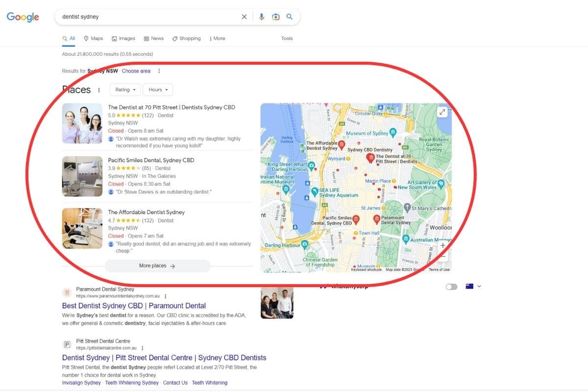The image size is (588, 392).
Task: Click Art Gallery of New South Wales marker
Action: coord(441,184)
